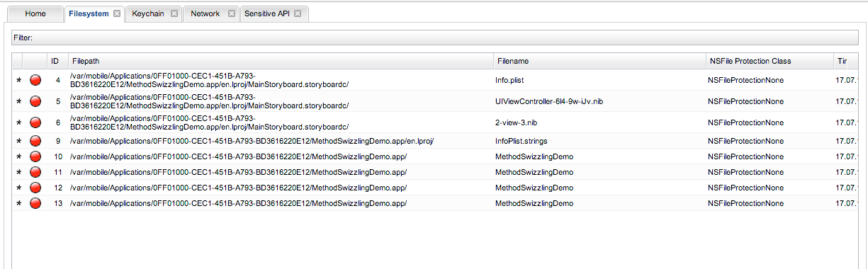Click the star marker in row ID 12
Screen dimensions: 868x269
click(19, 188)
